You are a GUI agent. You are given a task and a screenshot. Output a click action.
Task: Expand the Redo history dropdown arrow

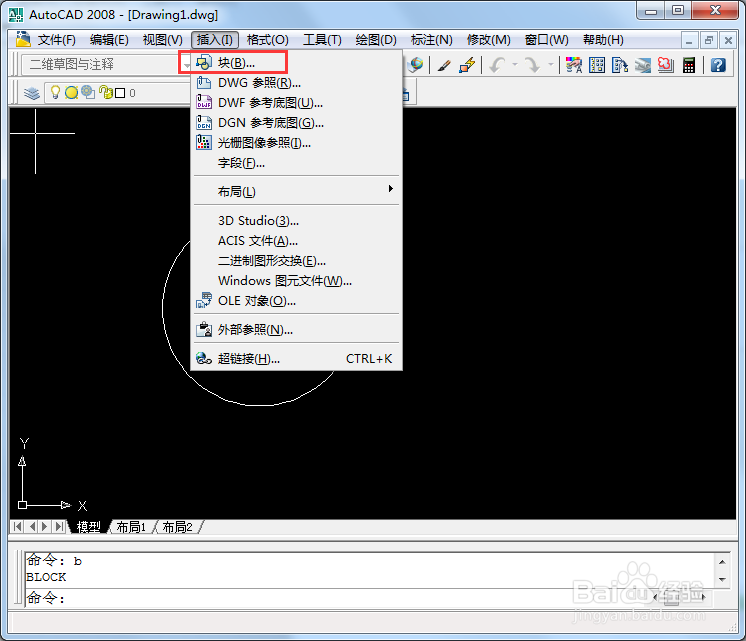tap(550, 64)
